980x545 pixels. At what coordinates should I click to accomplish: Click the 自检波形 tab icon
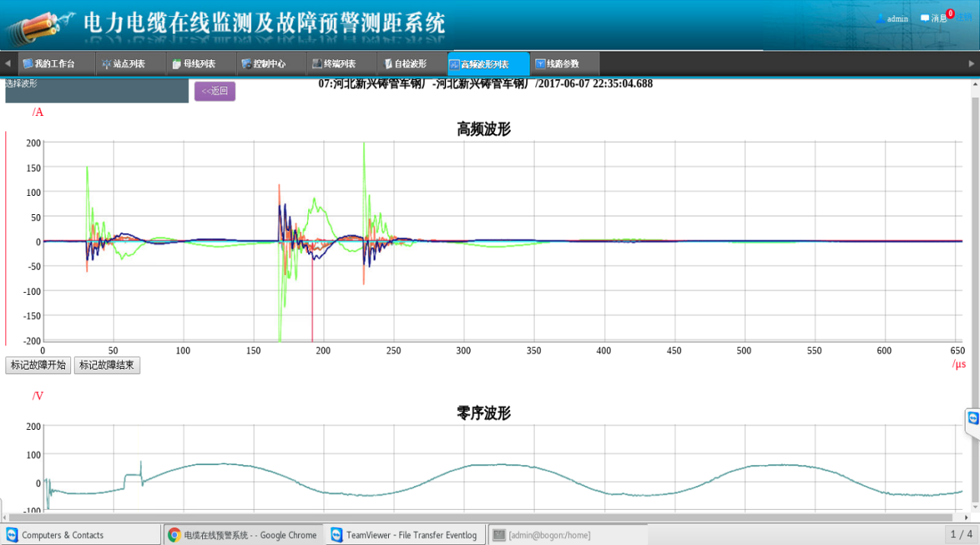coord(388,64)
